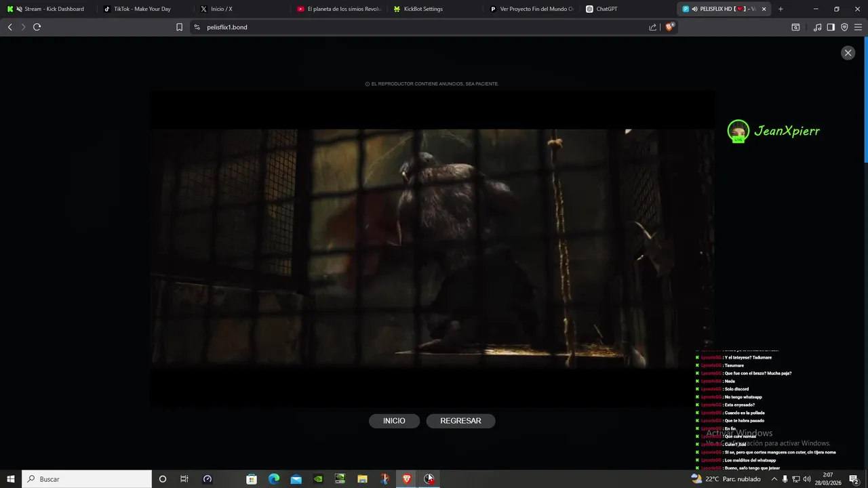
Task: Toggle the browser sidebar panel
Action: [x=831, y=27]
